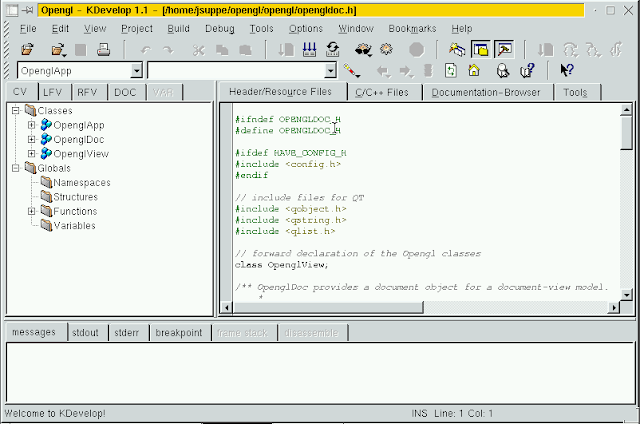Screen dimensions: 640x424
Task: Click the reload document icon
Action: 451,71
